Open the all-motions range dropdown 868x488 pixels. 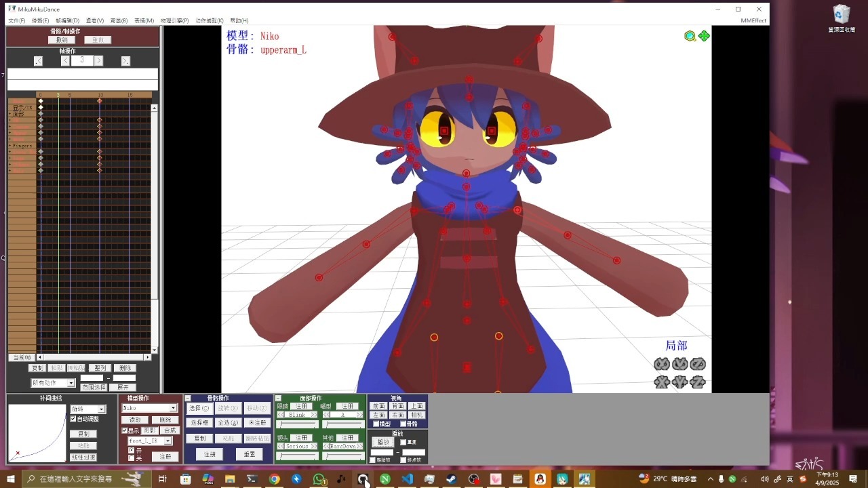tap(71, 383)
